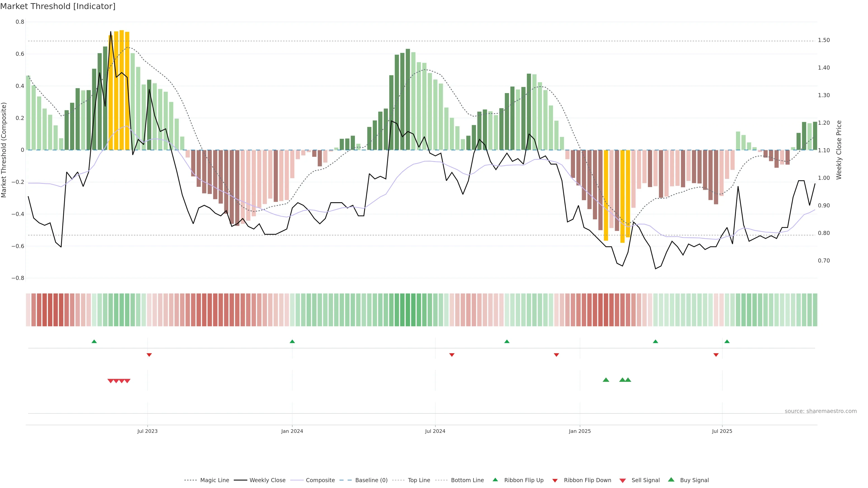Hide the Top Line legend entry
Screen dimensions: 868x488
(419, 480)
